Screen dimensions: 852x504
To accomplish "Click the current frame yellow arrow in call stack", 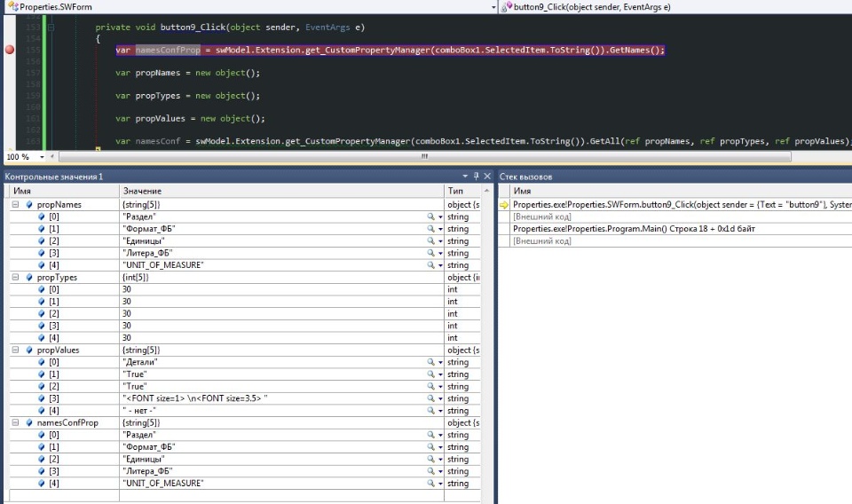I will click(504, 205).
